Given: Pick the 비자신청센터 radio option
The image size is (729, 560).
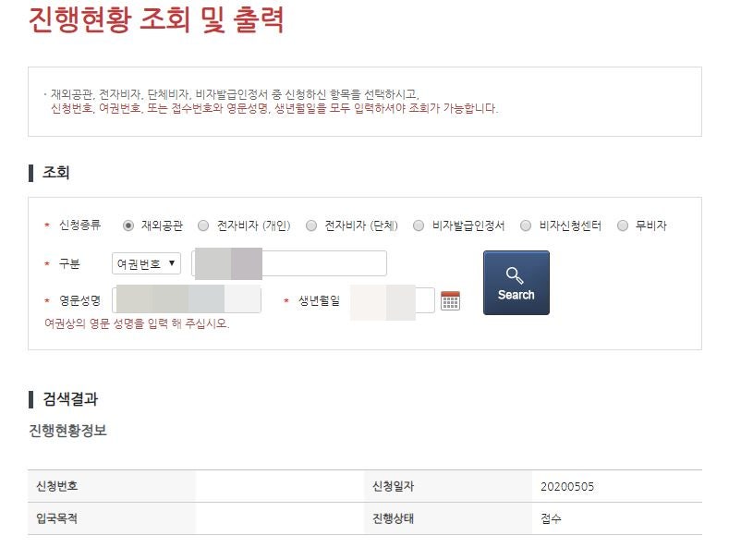Looking at the screenshot, I should 526,225.
